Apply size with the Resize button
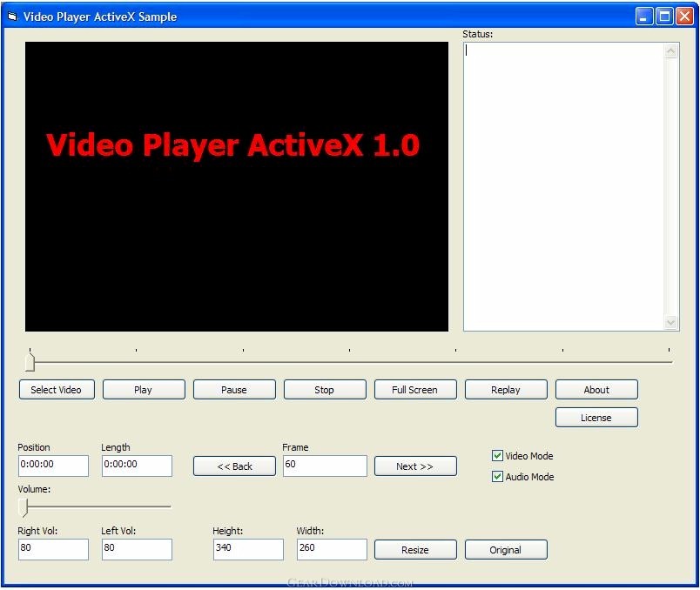 tap(415, 550)
